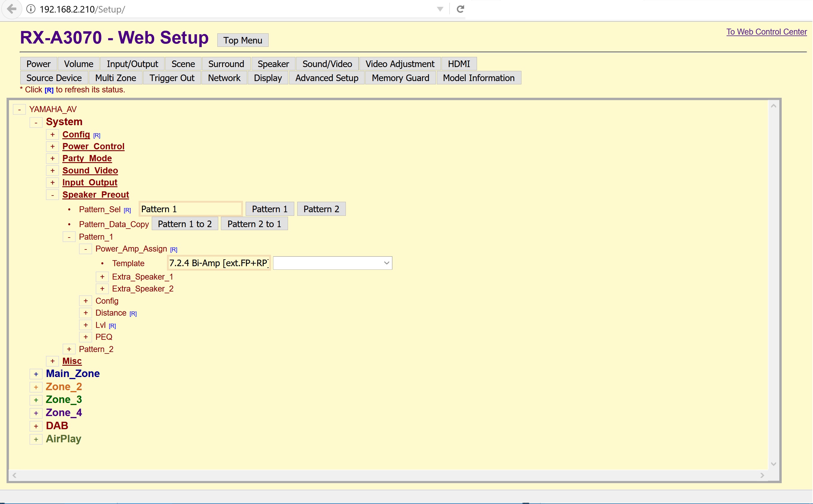
Task: Open the Input/Output menu tab
Action: (132, 64)
